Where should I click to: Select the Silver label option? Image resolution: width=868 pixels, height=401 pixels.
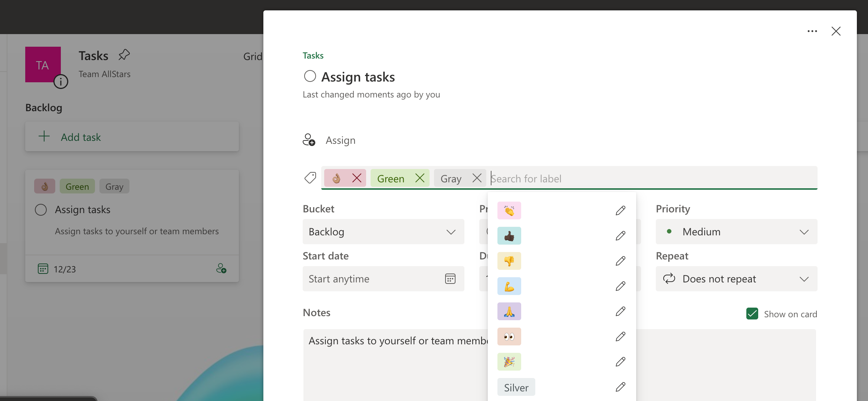[516, 387]
